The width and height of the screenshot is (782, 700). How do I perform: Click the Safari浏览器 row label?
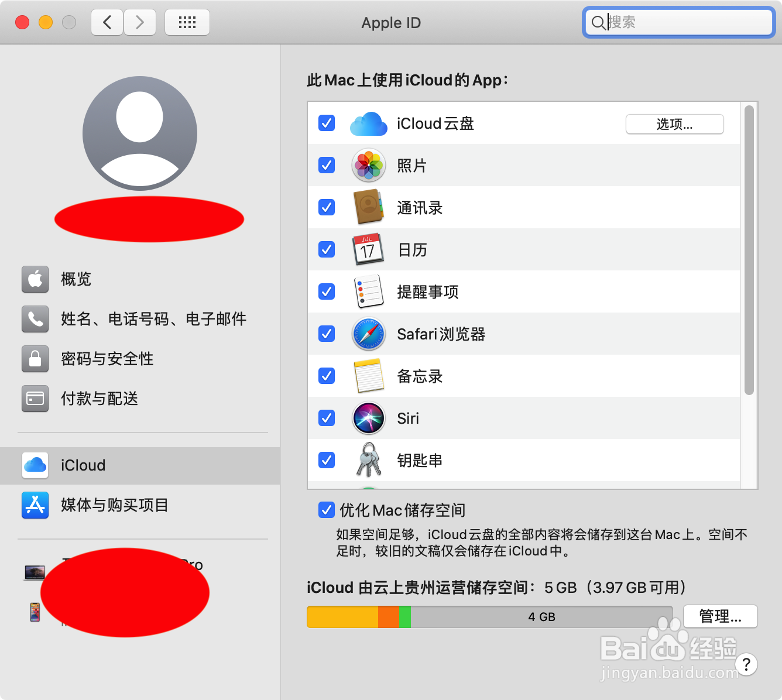(x=441, y=334)
